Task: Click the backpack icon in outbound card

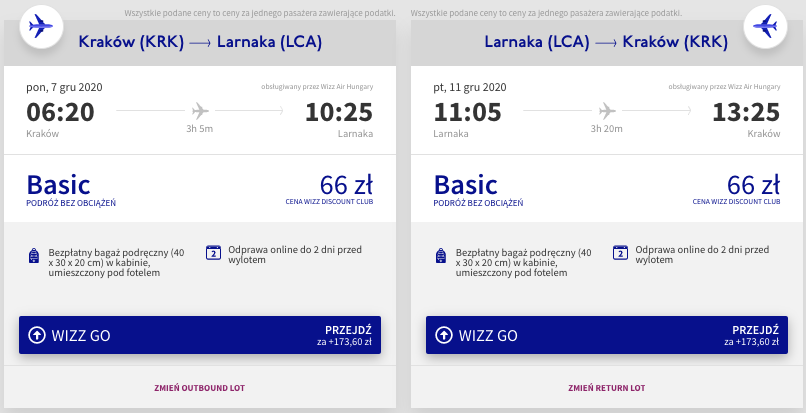Action: click(34, 256)
